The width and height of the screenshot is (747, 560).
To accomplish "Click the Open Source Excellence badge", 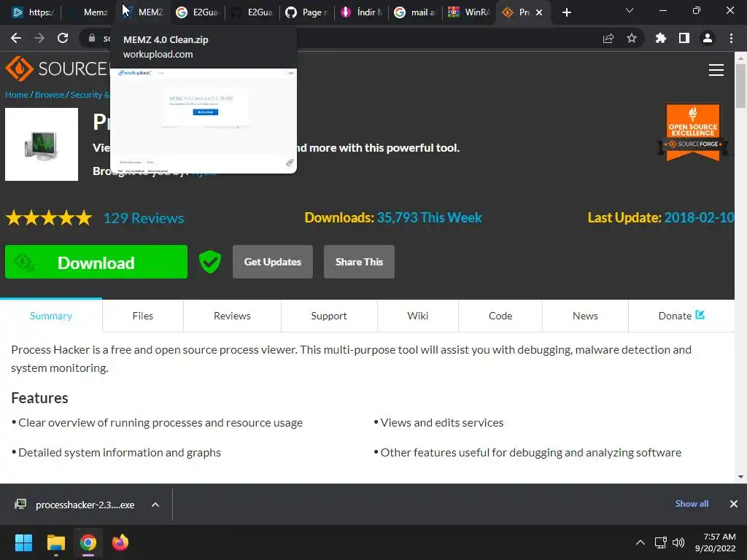I will pyautogui.click(x=693, y=132).
